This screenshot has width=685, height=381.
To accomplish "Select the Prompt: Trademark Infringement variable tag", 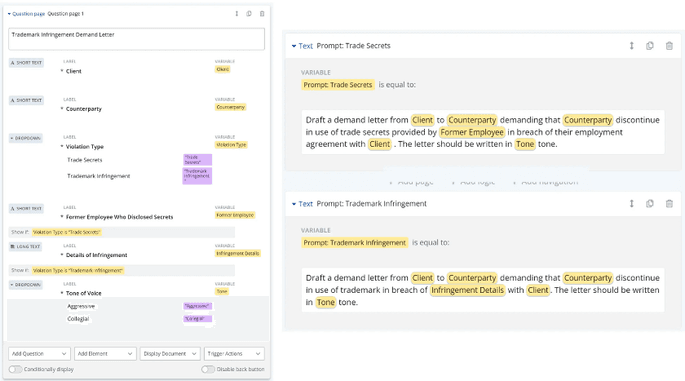I will (355, 242).
